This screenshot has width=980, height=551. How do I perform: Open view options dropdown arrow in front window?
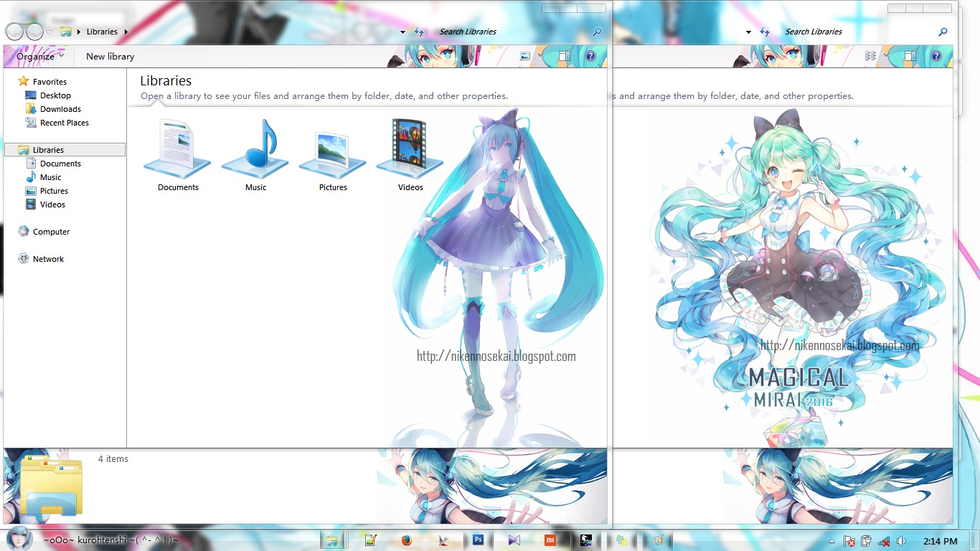(x=540, y=56)
